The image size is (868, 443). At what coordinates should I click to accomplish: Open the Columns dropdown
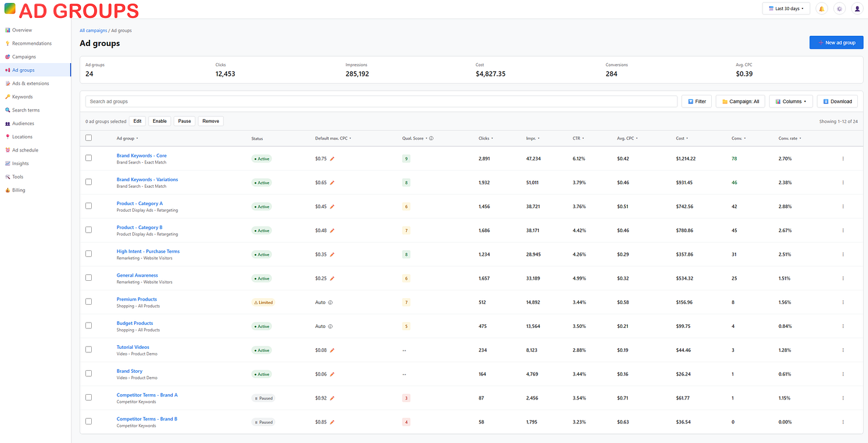791,101
